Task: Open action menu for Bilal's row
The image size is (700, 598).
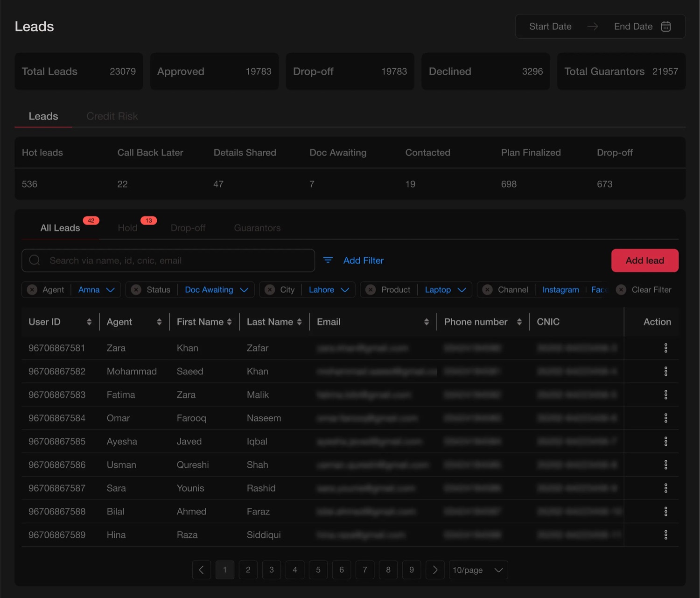Action: (x=666, y=511)
